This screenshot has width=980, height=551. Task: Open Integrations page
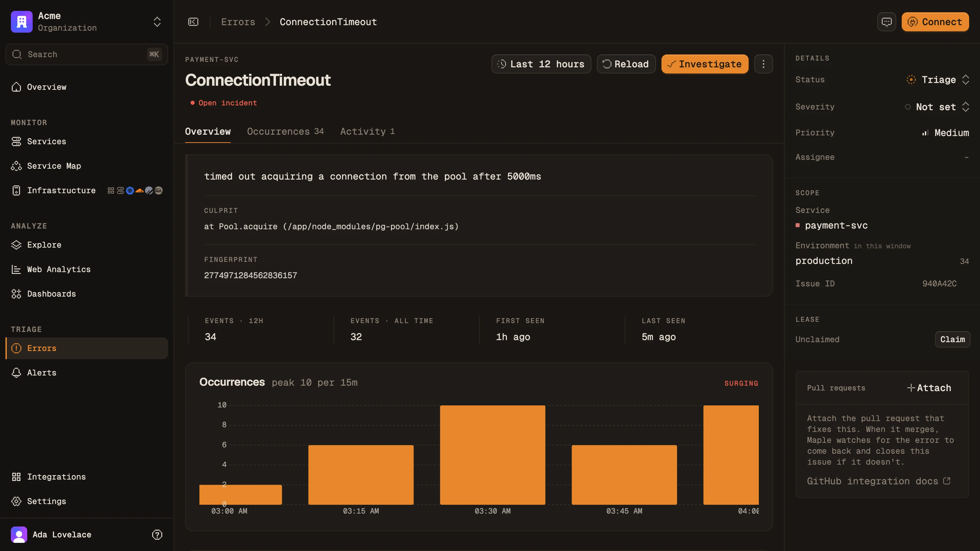point(87,477)
